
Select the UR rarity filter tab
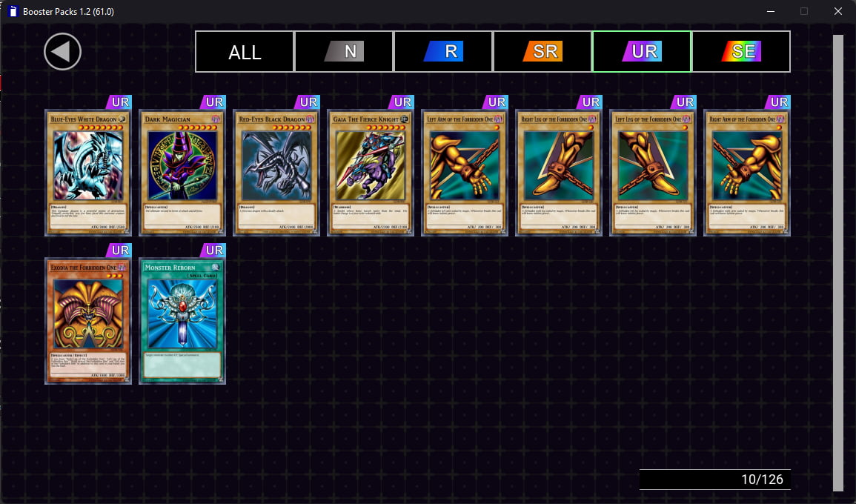(x=642, y=51)
